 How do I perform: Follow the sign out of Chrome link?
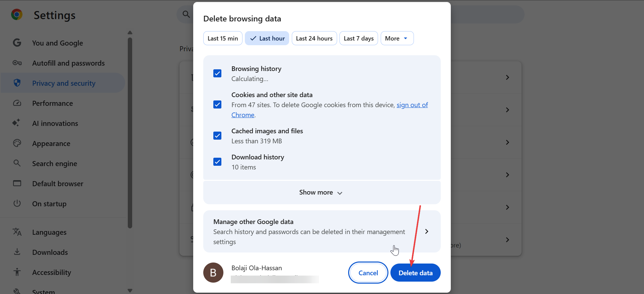click(x=412, y=105)
